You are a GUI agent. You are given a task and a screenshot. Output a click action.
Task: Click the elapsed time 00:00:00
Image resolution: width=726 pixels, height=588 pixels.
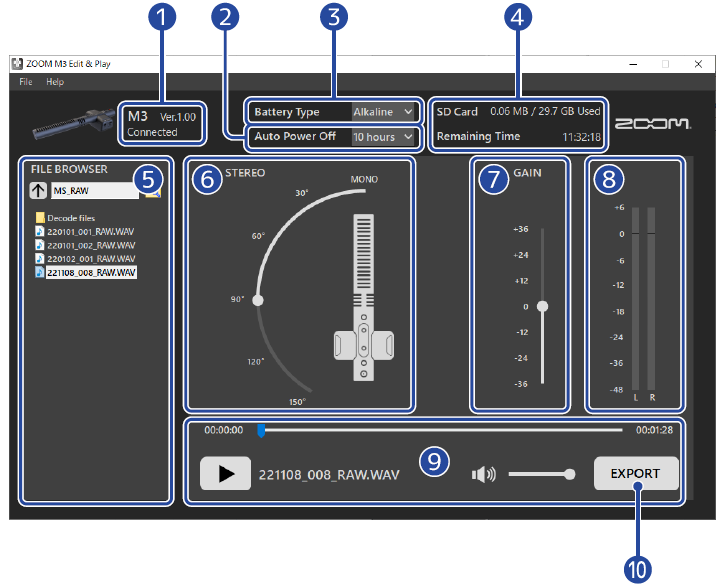pyautogui.click(x=224, y=430)
